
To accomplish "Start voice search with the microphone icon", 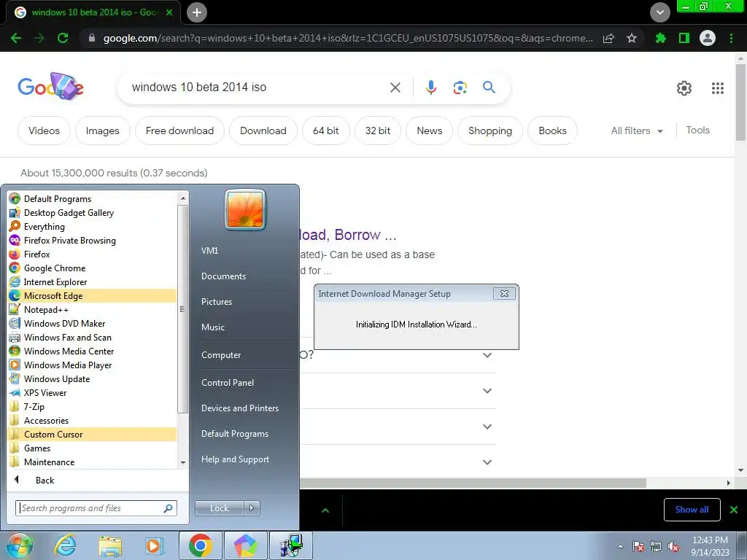I will 430,87.
